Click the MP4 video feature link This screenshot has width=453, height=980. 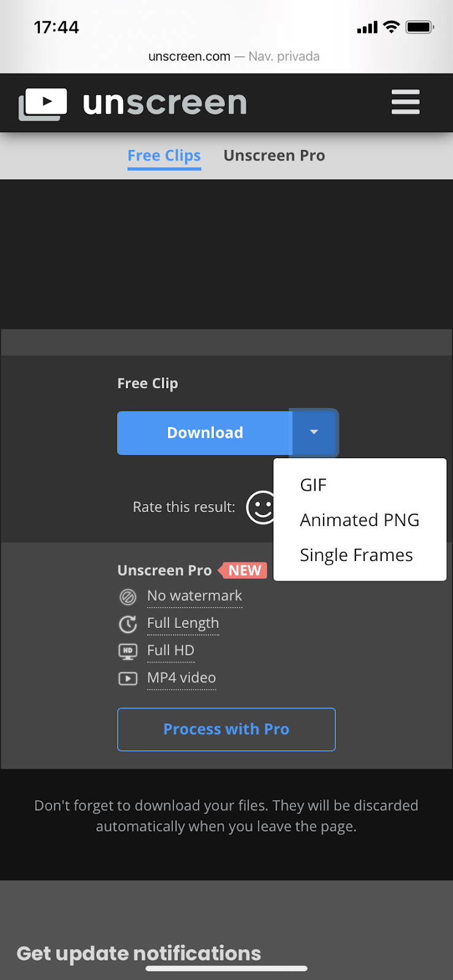pyautogui.click(x=181, y=678)
